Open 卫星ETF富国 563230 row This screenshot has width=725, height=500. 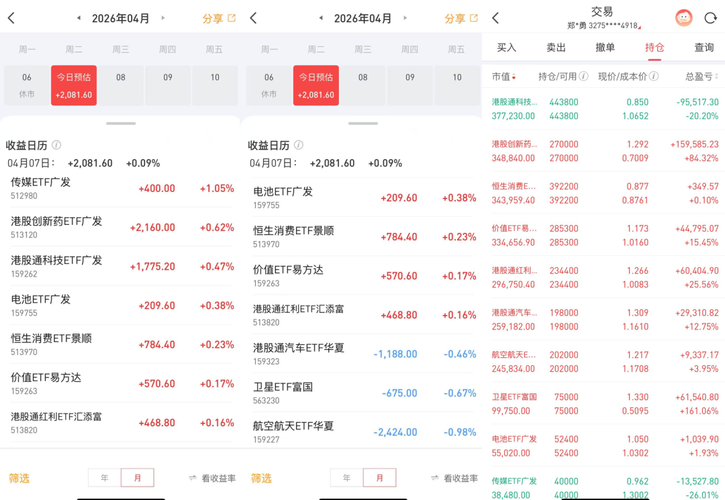pos(363,393)
